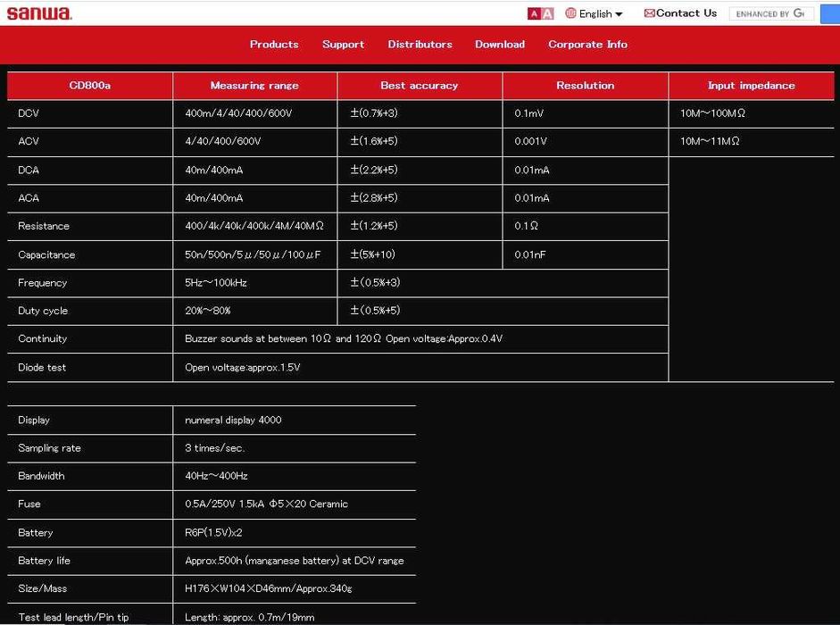The image size is (840, 625).
Task: Click the Measuring range column header
Action: click(255, 86)
